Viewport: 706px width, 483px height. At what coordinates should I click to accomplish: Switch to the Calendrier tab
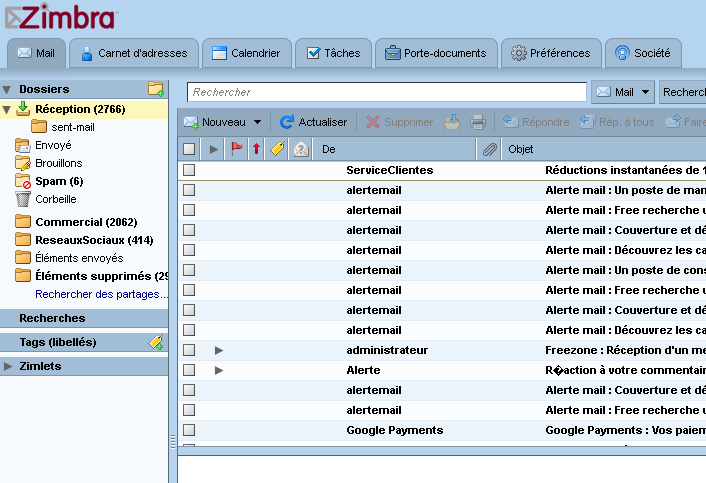tap(247, 53)
